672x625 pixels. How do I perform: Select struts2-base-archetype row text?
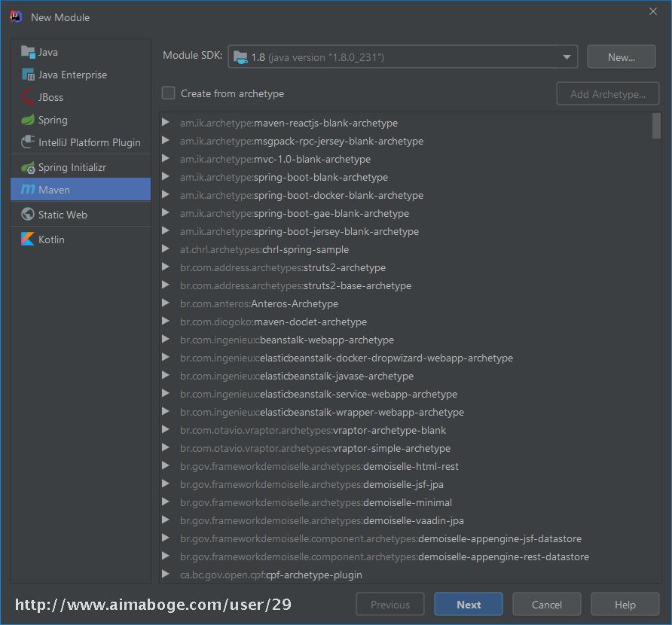295,285
